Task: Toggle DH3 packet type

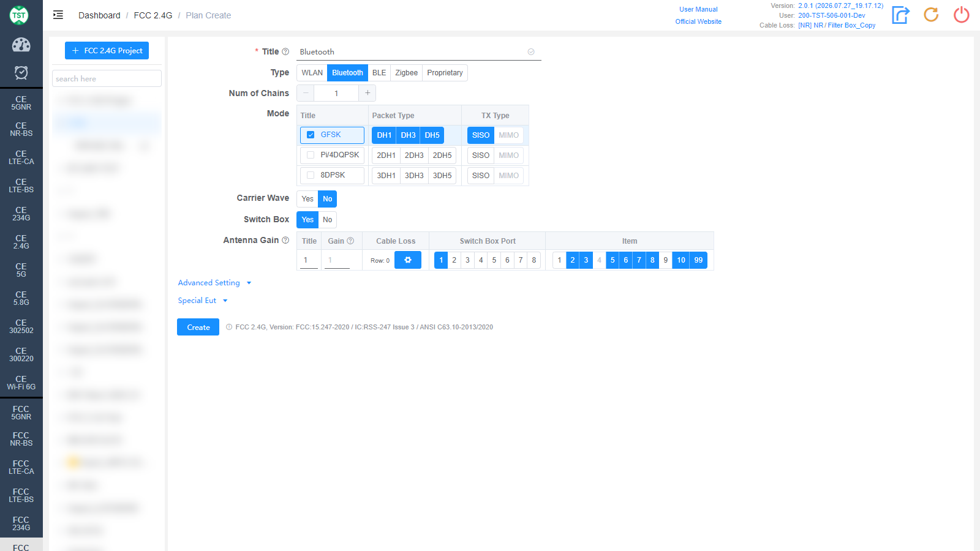Action: 408,135
